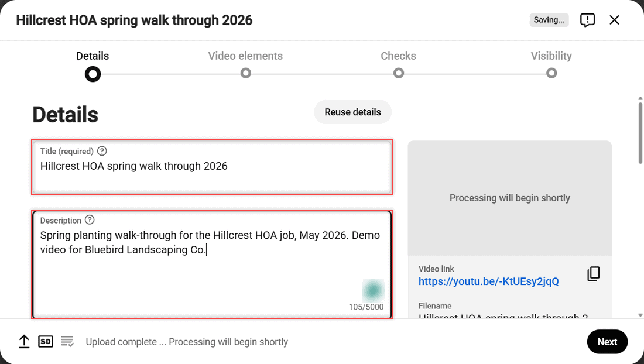Go to the Video elements step
The image size is (644, 364).
pyautogui.click(x=245, y=65)
